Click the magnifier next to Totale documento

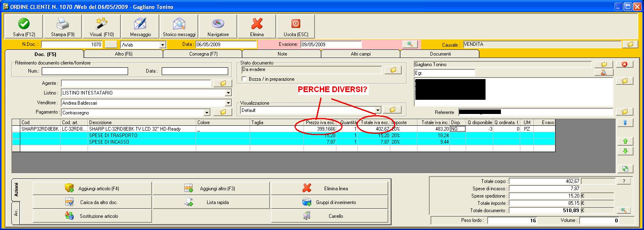pyautogui.click(x=624, y=210)
